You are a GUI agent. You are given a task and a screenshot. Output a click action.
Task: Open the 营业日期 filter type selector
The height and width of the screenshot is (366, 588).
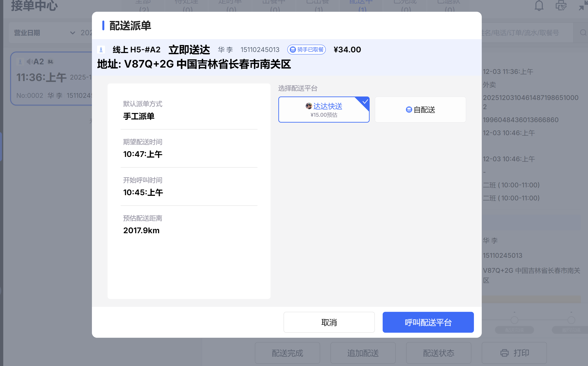(x=27, y=33)
